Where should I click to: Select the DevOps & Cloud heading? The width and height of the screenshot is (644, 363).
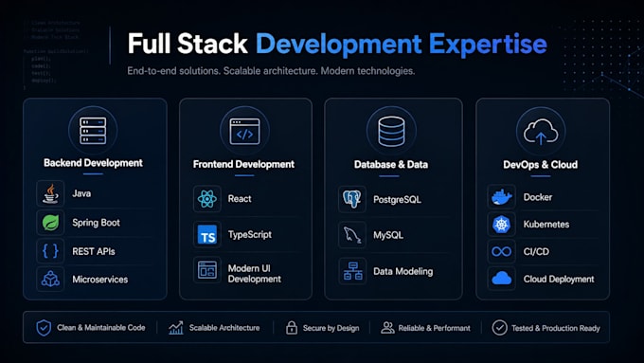[541, 165]
